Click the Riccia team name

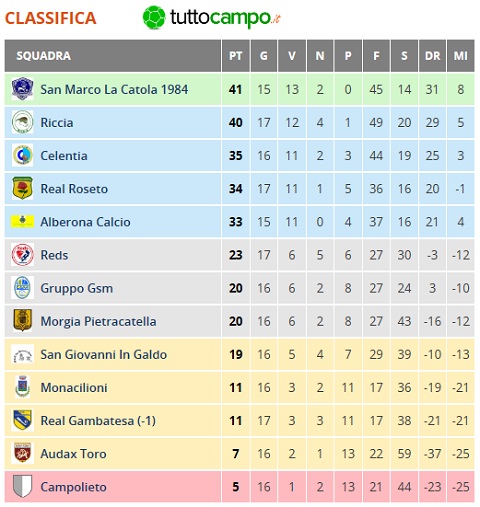pyautogui.click(x=57, y=123)
